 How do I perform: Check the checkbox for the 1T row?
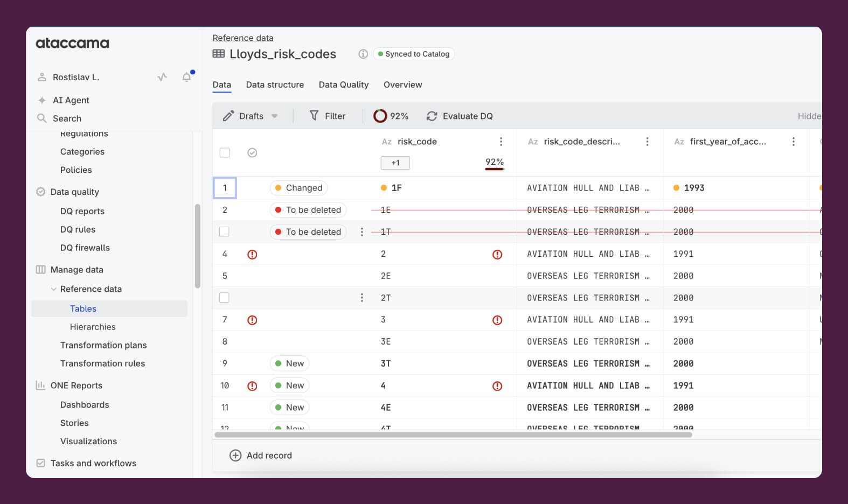[225, 232]
